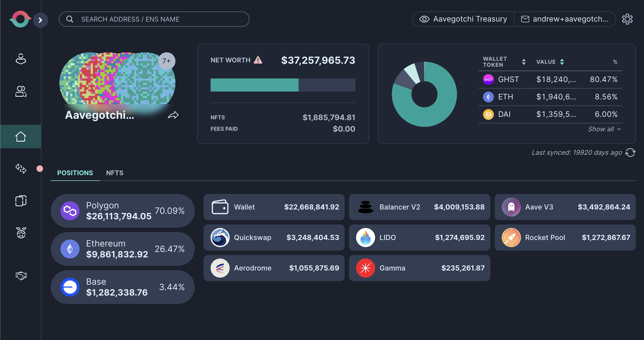Select the Polygon chain card
The width and height of the screenshot is (644, 340).
click(x=123, y=211)
